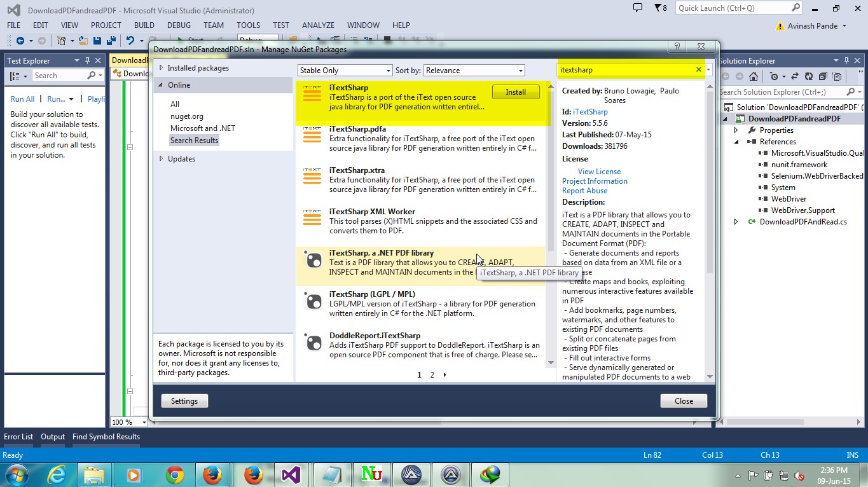Select Microsoft and .NET package source
This screenshot has height=487, width=868.
pos(203,128)
